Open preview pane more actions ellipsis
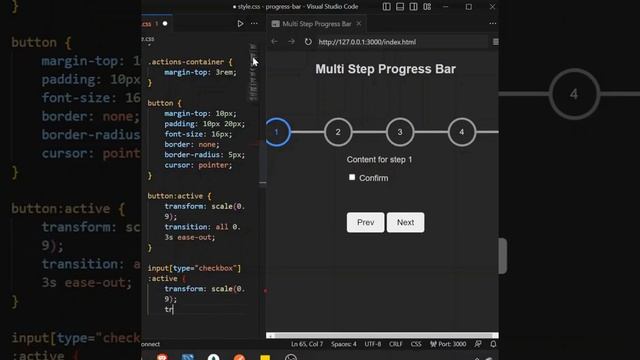The height and width of the screenshot is (360, 640). click(x=493, y=24)
